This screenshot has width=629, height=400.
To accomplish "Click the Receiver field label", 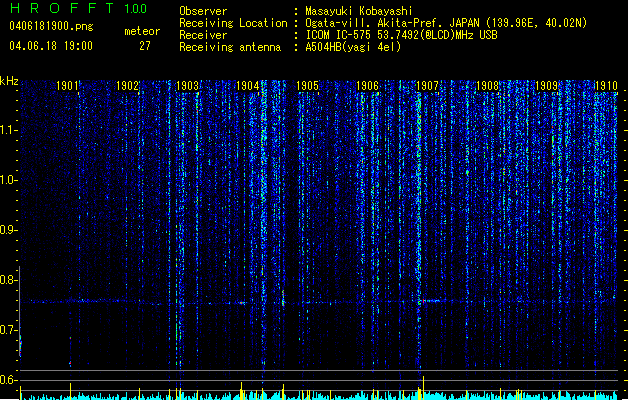I will pyautogui.click(x=203, y=35).
